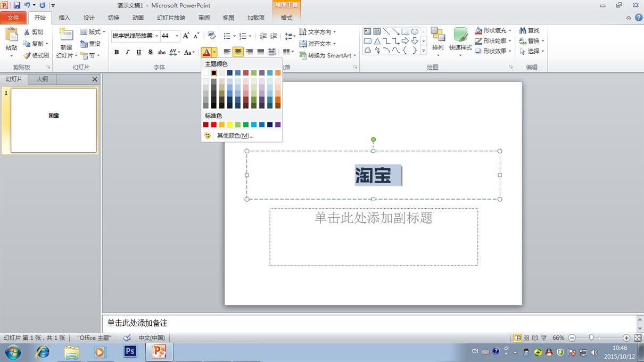
Task: Clear all formatting with the eraser icon
Action: pos(211,36)
